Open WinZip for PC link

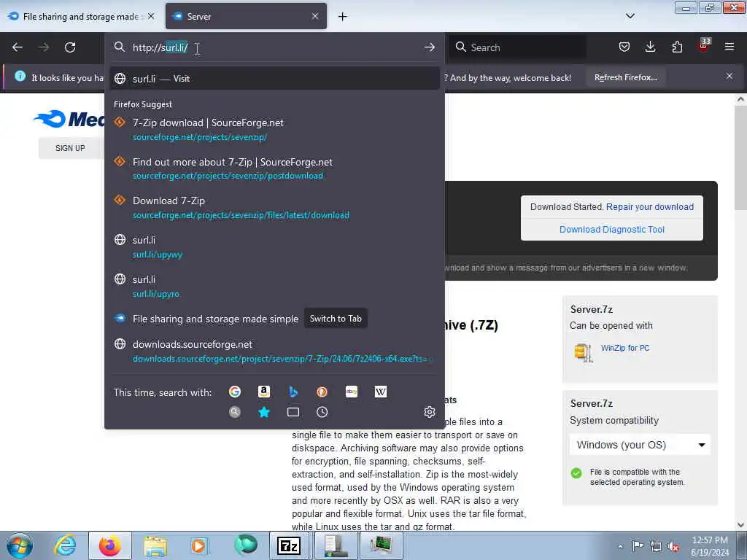tap(624, 348)
